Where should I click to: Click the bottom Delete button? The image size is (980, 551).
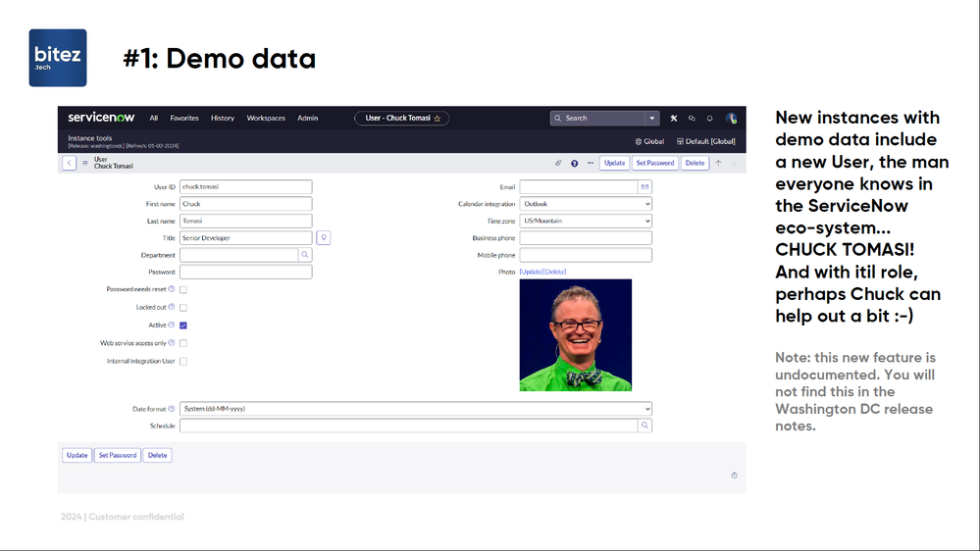(x=158, y=456)
